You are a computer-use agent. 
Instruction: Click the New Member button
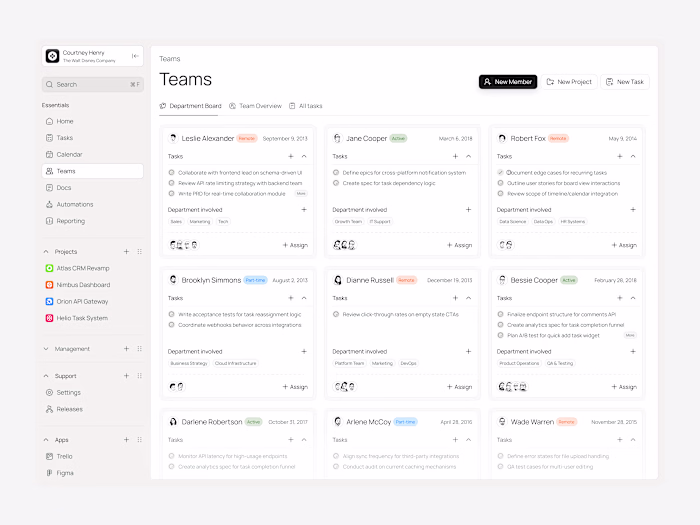pos(508,82)
